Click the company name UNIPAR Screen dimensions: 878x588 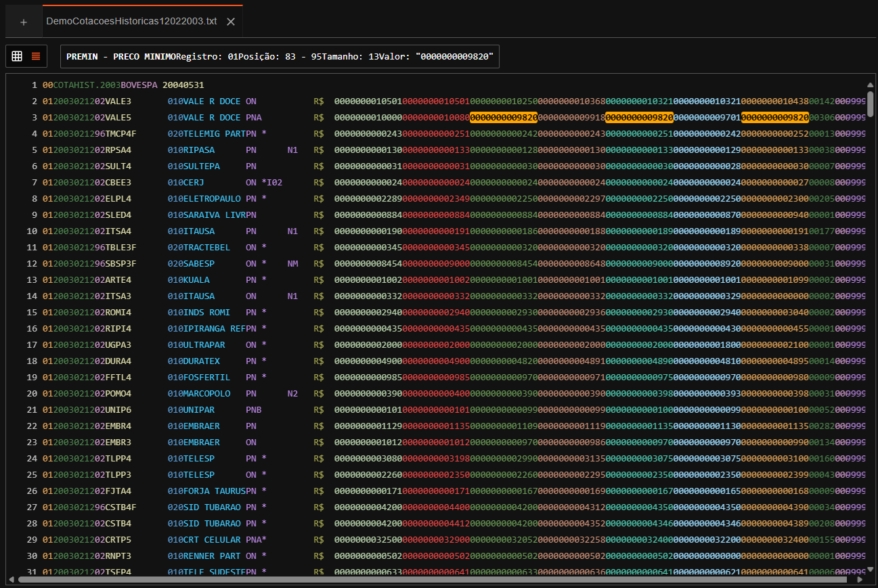tap(199, 410)
